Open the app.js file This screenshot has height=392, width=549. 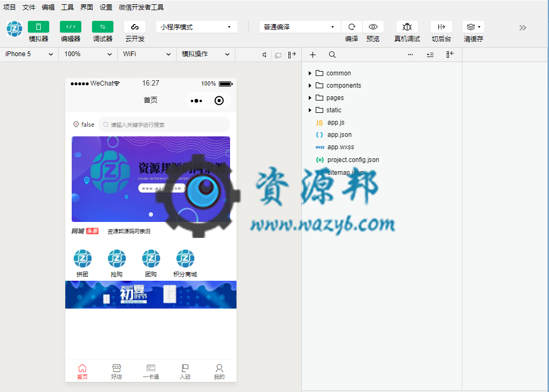330,122
